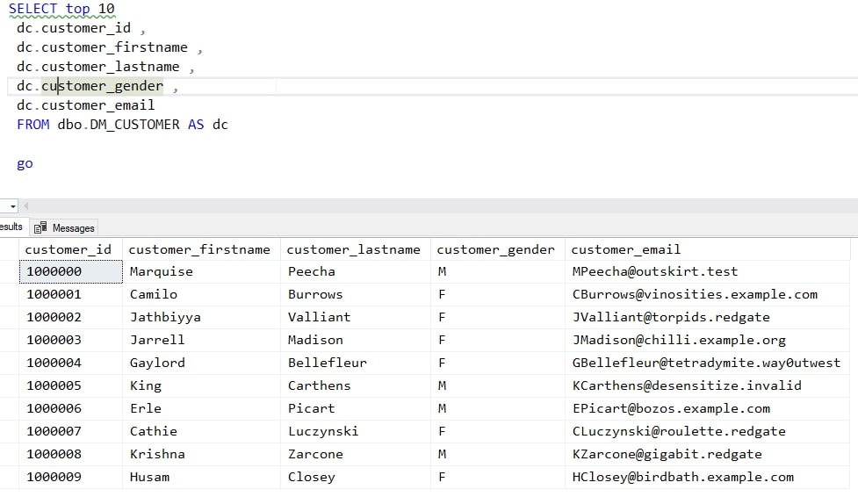Select the Gaylord firstname cell
Image resolution: width=858 pixels, height=504 pixels.
pyautogui.click(x=201, y=363)
